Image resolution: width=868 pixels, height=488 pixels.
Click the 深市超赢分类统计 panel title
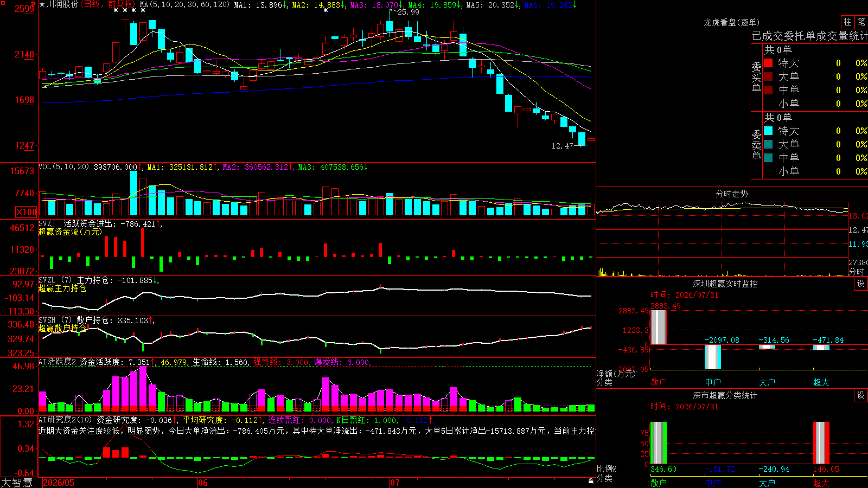tap(725, 395)
